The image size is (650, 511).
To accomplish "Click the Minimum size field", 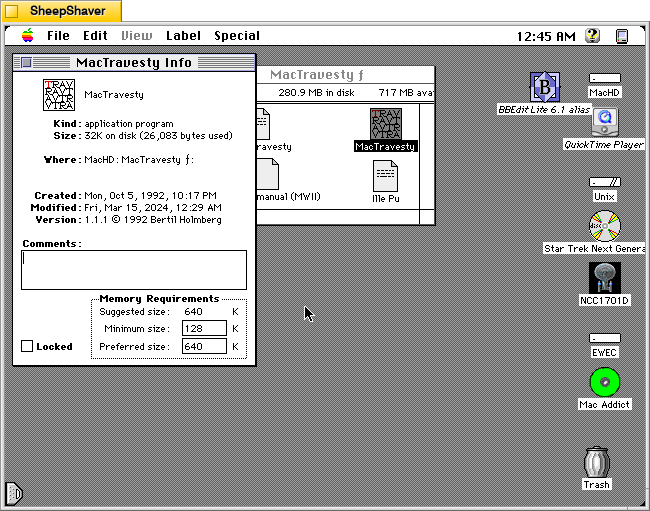I will [204, 328].
